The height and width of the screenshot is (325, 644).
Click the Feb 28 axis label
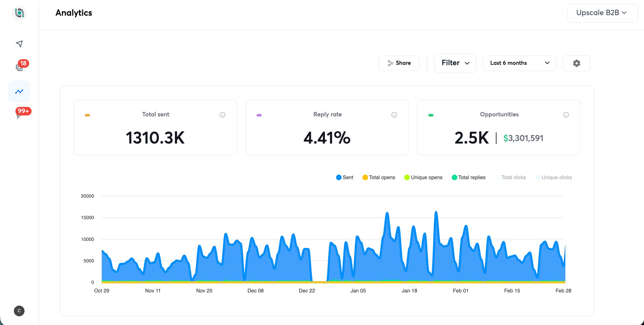563,290
